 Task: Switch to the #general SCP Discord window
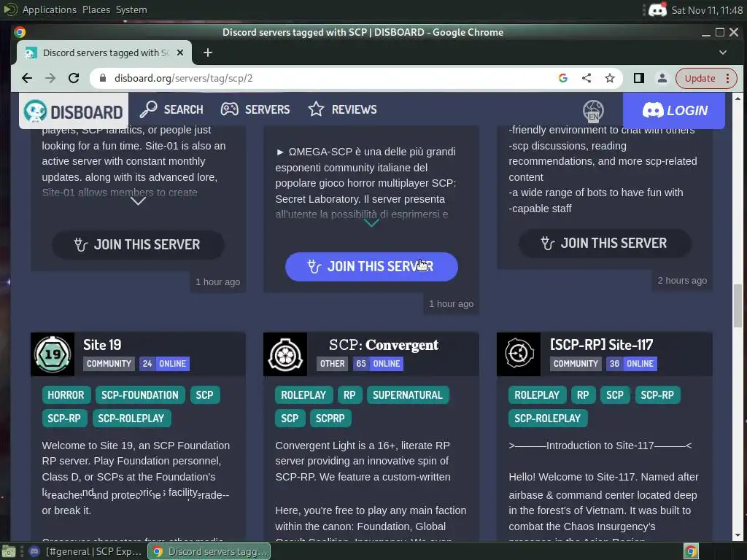click(x=86, y=551)
